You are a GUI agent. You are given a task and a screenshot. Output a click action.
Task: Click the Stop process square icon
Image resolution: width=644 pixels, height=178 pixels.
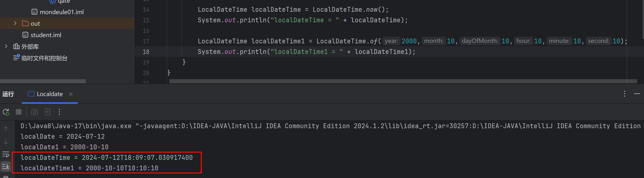19,112
